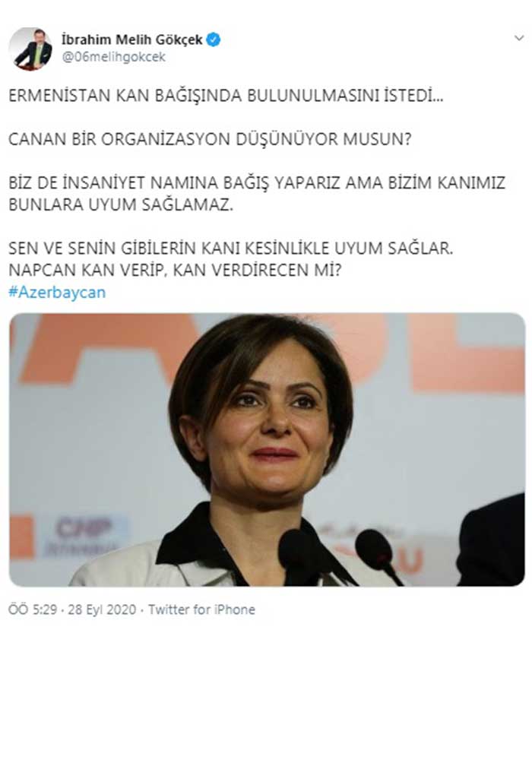The height and width of the screenshot is (760, 532).
Task: Click the NAPCAN KAN VERİP line
Action: (x=175, y=270)
